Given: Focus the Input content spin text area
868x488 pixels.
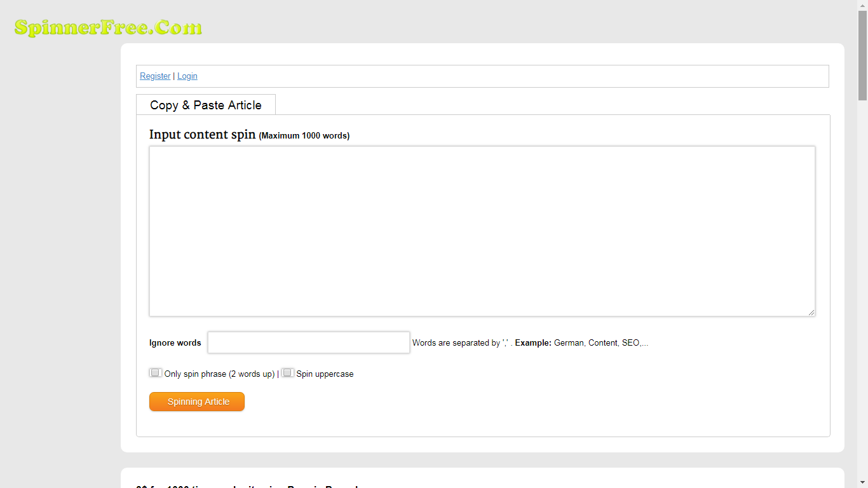Looking at the screenshot, I should [482, 231].
